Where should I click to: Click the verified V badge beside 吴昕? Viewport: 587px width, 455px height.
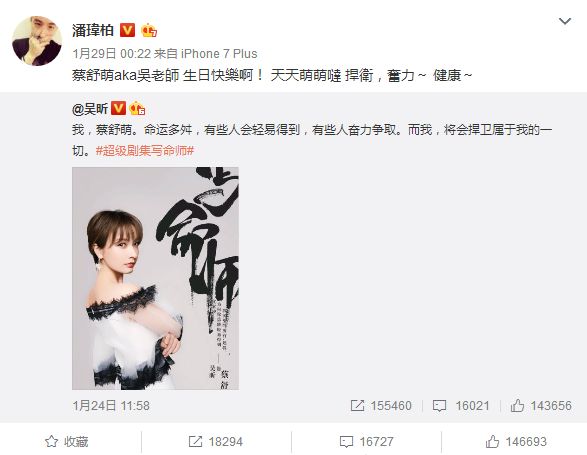tap(118, 108)
